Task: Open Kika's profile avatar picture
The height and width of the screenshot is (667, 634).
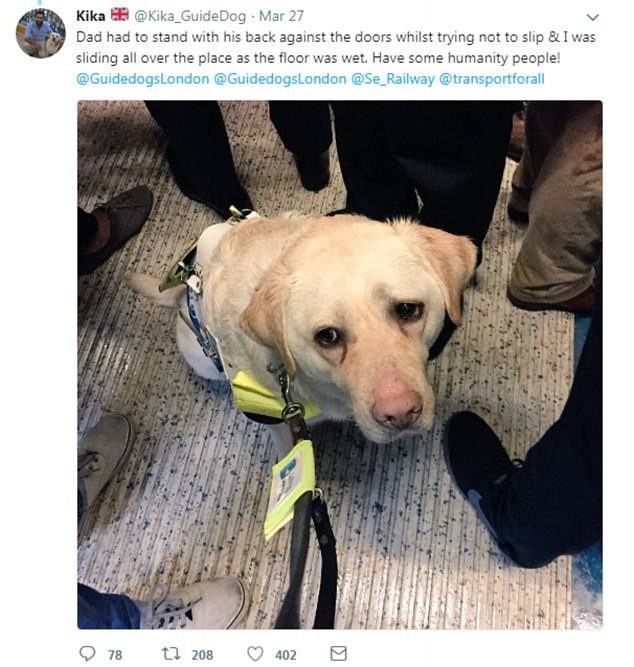Action: click(41, 33)
